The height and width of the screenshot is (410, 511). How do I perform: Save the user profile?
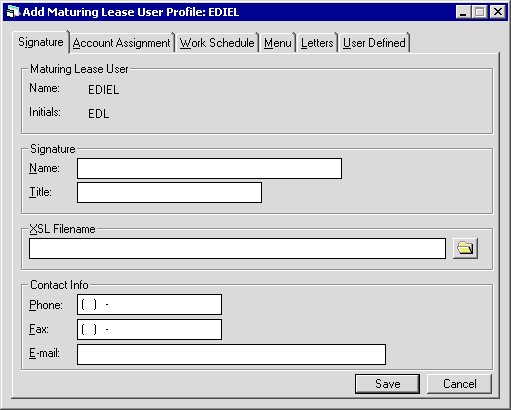387,384
